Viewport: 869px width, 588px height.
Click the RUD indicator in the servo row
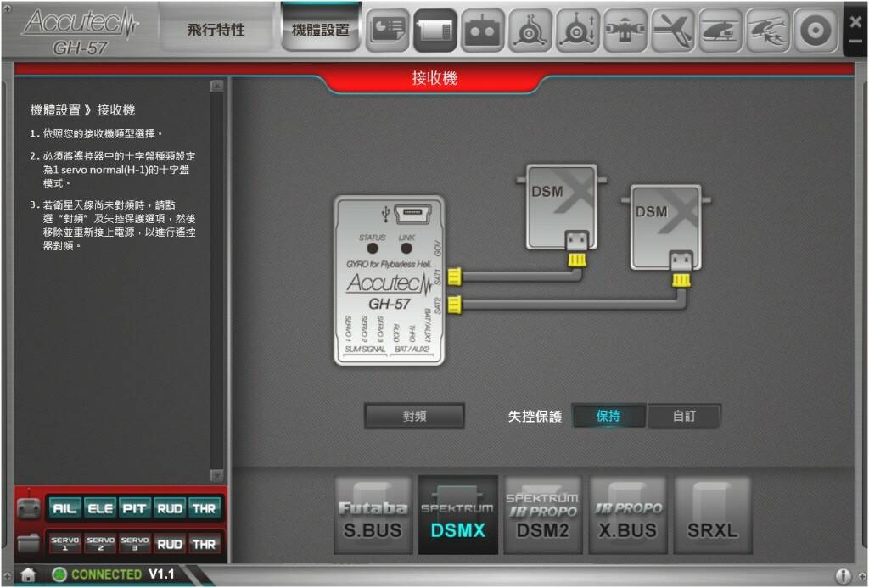pos(170,544)
